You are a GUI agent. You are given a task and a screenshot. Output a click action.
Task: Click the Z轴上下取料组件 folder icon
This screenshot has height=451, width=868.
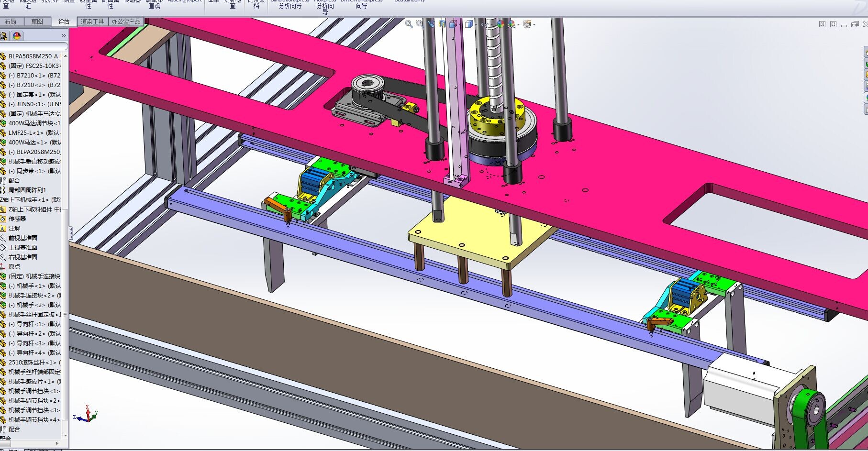[x=3, y=209]
